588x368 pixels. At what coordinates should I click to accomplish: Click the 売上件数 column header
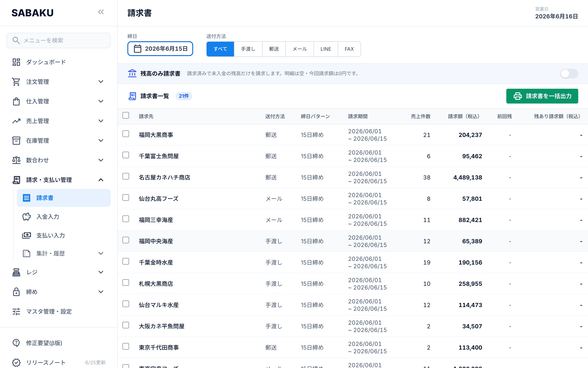point(421,116)
